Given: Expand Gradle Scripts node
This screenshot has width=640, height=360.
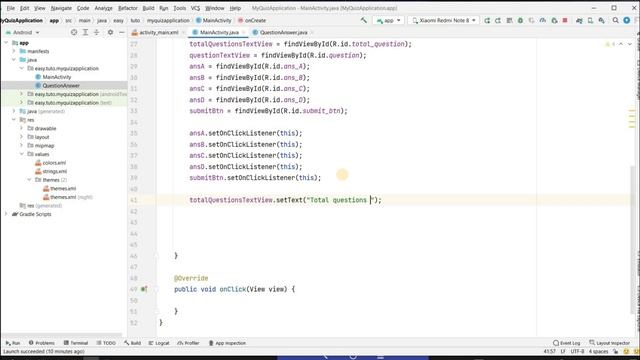Looking at the screenshot, I should pyautogui.click(x=6, y=214).
